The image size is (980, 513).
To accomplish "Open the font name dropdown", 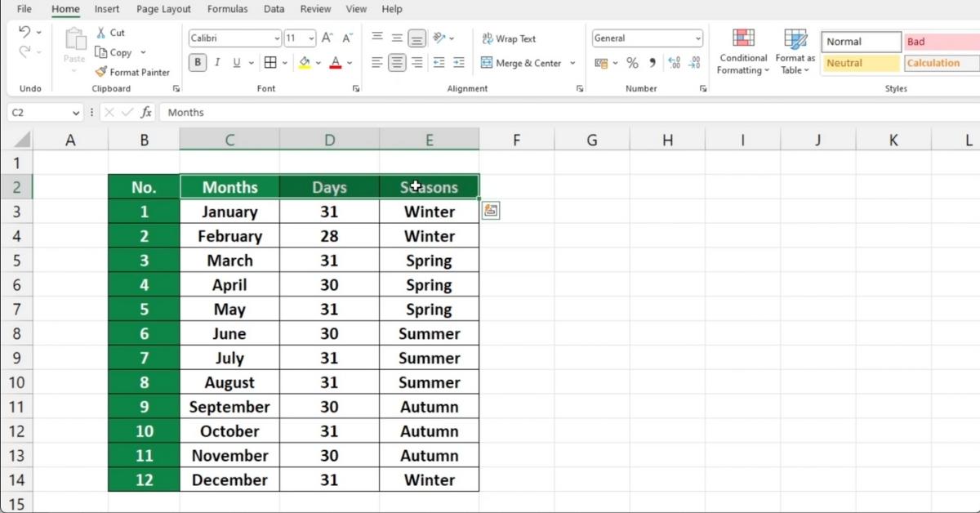I will (x=278, y=38).
